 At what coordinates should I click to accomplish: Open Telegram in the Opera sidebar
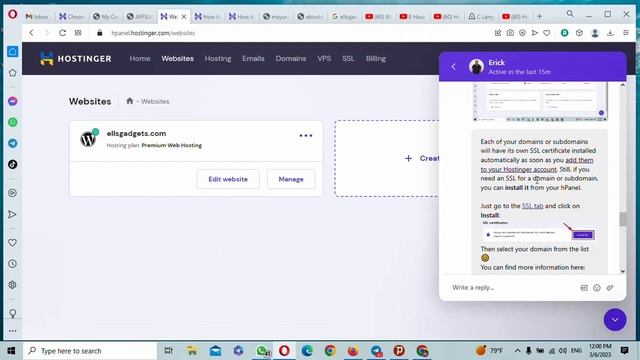point(13,143)
